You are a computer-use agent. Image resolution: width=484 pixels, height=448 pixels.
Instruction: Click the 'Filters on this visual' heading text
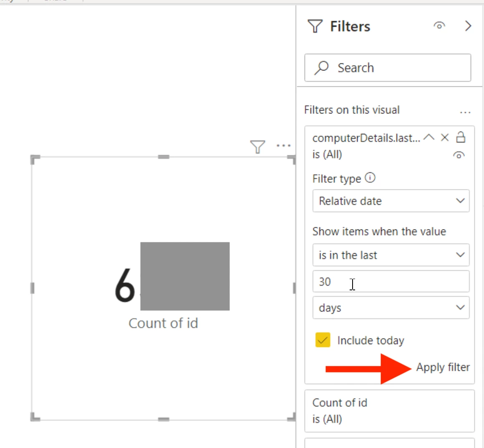[352, 110]
